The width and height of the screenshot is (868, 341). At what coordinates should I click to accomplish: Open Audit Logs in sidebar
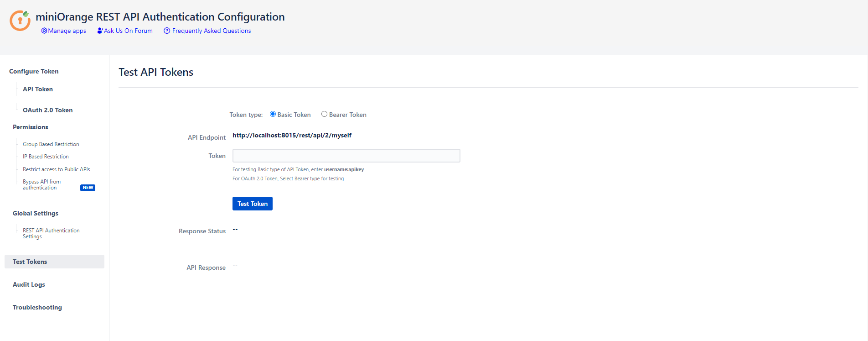29,284
